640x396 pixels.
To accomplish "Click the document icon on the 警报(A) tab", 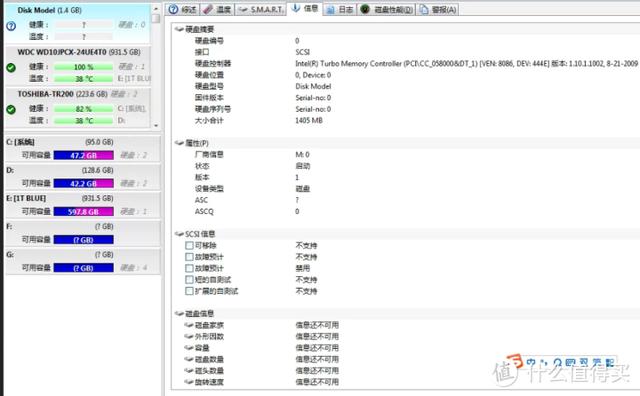I will point(424,9).
